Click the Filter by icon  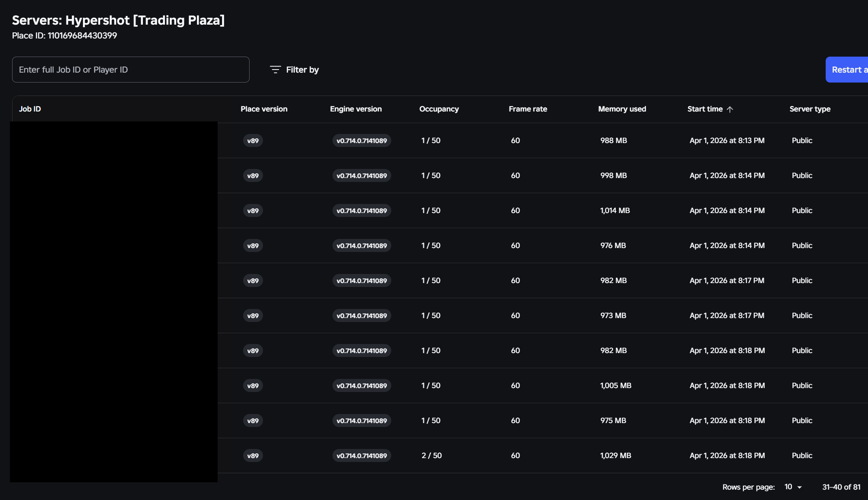pyautogui.click(x=275, y=70)
